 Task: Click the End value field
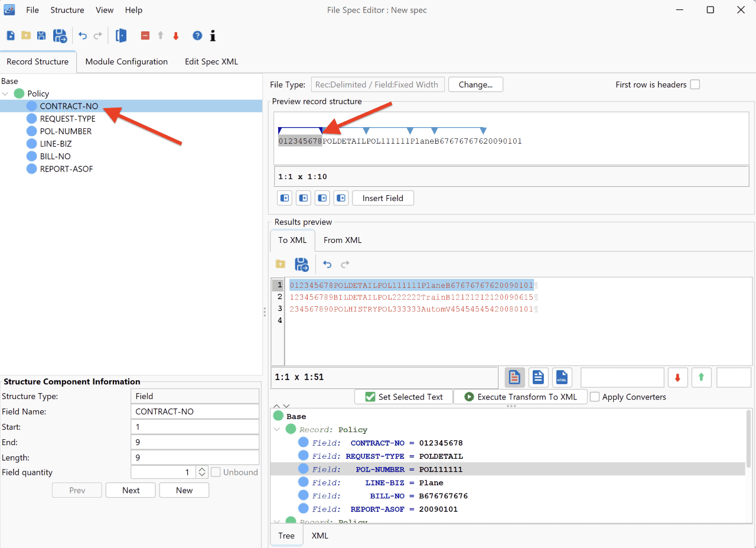coord(195,442)
